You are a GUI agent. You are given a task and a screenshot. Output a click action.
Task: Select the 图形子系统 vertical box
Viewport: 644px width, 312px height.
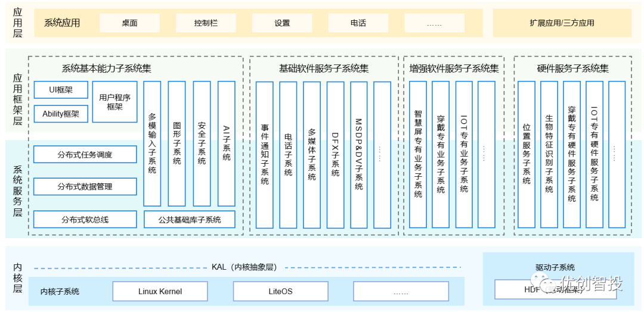click(x=177, y=143)
